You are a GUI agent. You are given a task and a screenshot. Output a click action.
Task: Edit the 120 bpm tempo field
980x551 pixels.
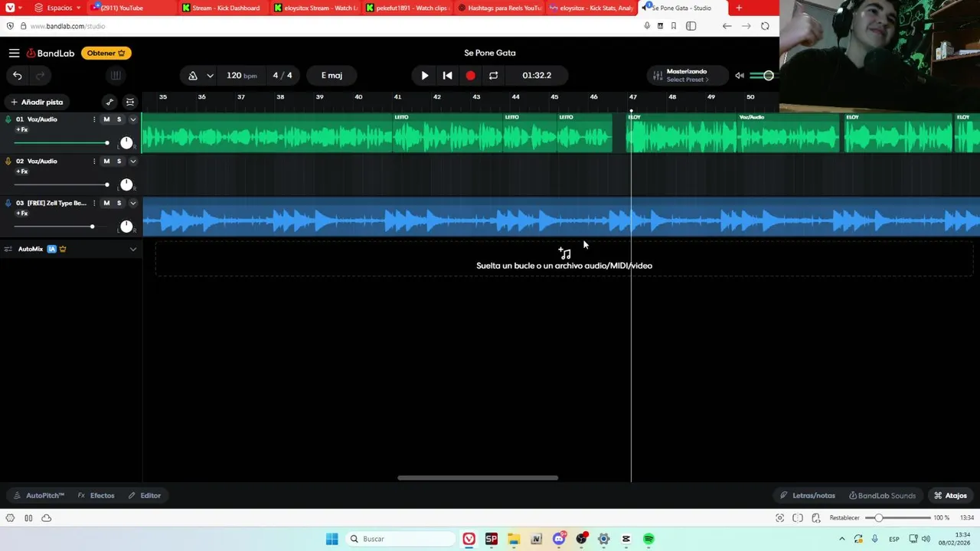[x=241, y=75]
